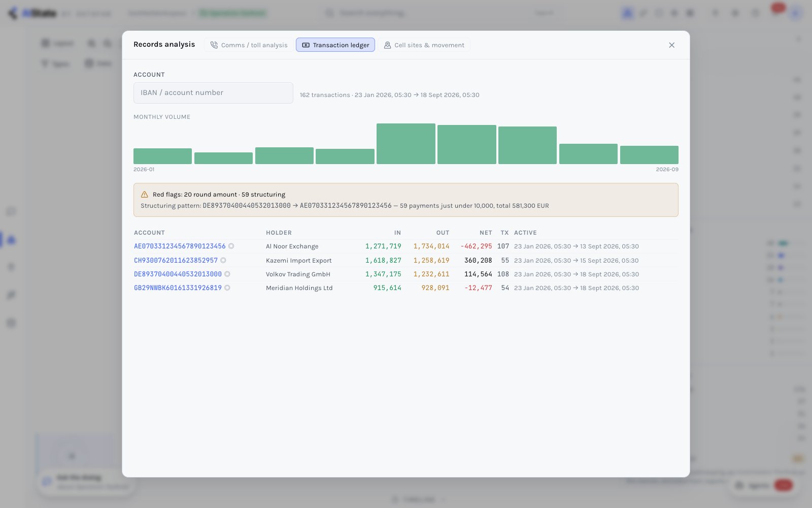
Task: Open account AE070331234567890123456
Action: click(x=180, y=246)
